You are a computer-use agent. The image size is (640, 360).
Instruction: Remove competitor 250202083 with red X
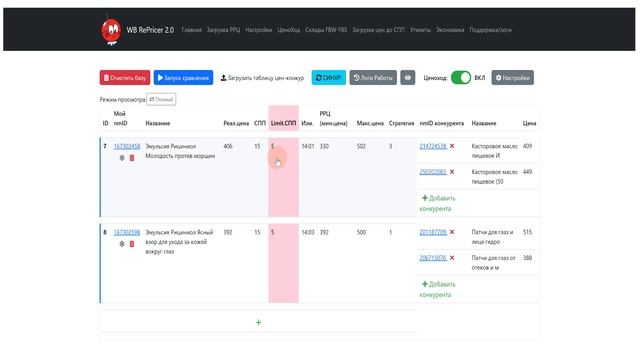click(452, 172)
